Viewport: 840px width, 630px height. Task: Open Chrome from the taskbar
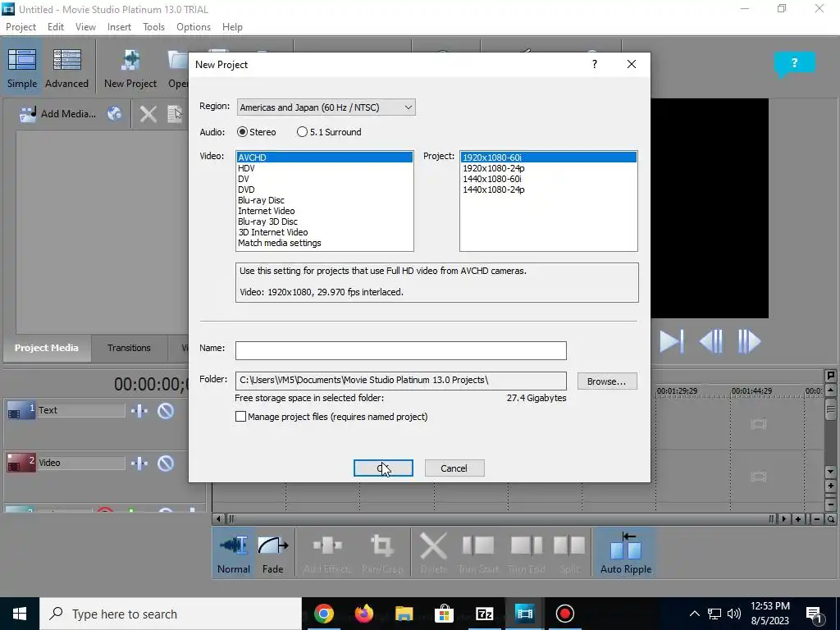(x=323, y=614)
